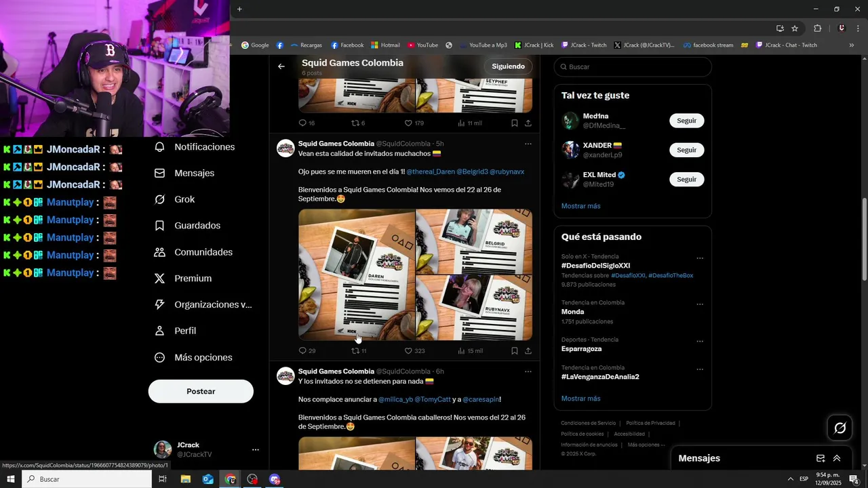The width and height of the screenshot is (868, 488).
Task: Focus the Buscar search field on X
Action: [633, 67]
